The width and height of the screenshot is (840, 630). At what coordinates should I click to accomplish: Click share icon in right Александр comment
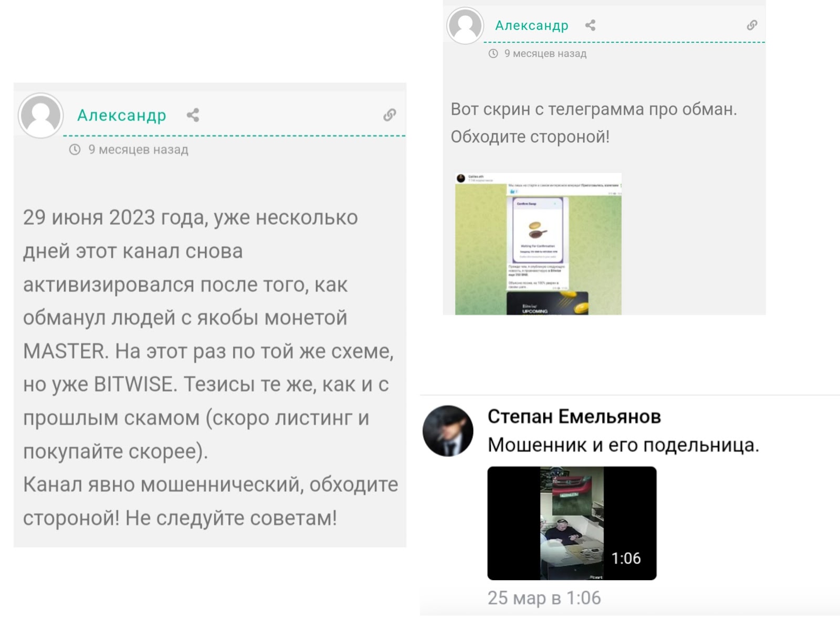pos(590,25)
